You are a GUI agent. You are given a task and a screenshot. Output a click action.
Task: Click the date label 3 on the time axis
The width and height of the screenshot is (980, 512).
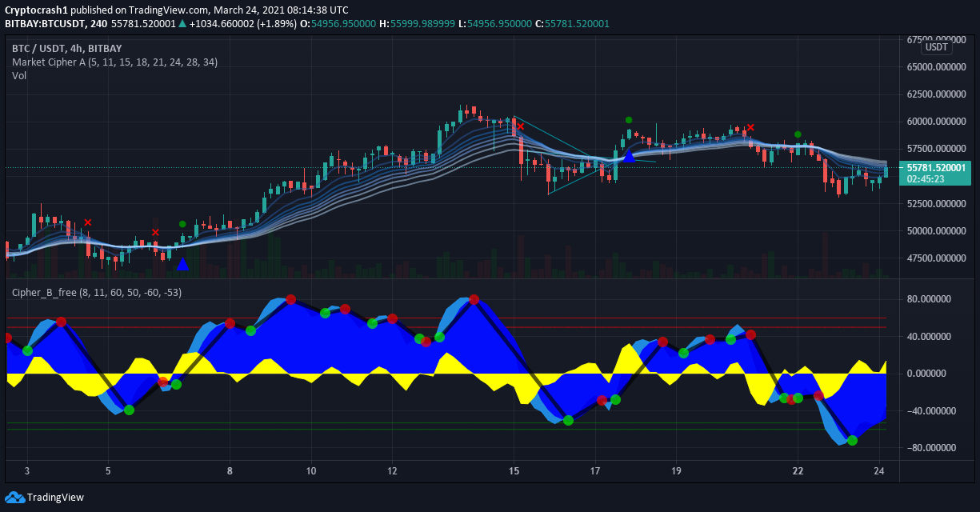coord(28,470)
